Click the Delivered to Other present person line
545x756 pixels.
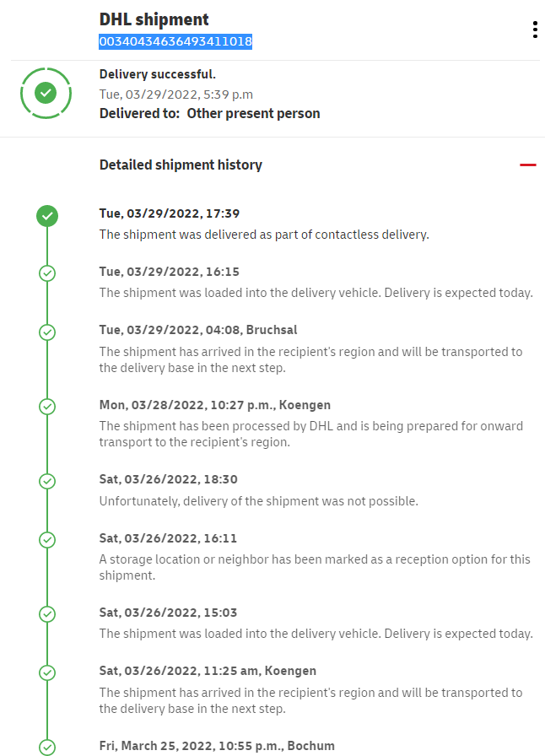click(x=209, y=113)
